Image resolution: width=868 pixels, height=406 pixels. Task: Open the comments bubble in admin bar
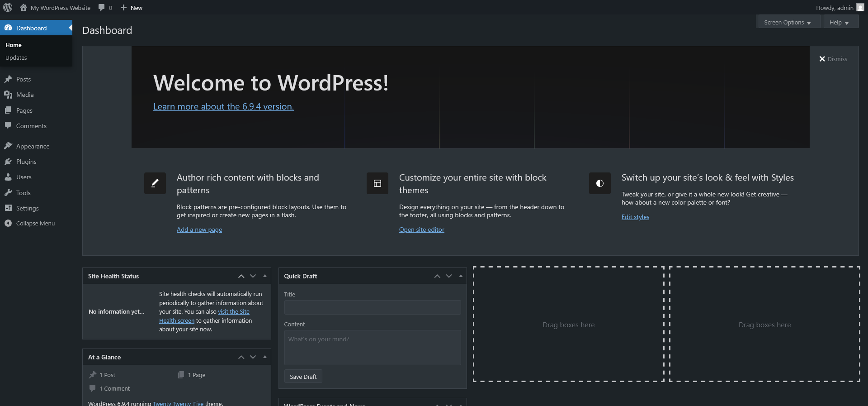[x=102, y=8]
